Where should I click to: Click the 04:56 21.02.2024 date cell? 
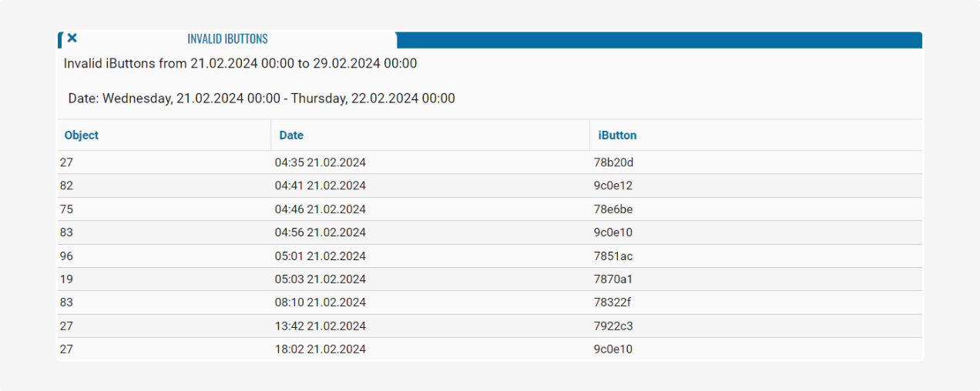tap(320, 232)
